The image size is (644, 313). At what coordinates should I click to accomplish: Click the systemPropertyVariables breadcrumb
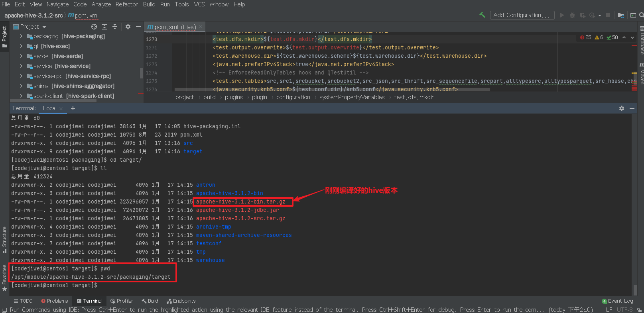pos(352,97)
